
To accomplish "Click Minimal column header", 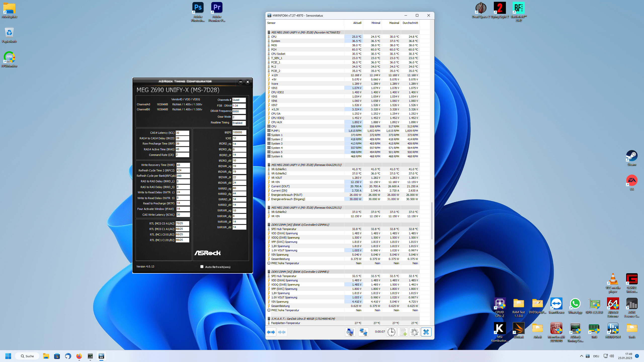I will 372,23.
